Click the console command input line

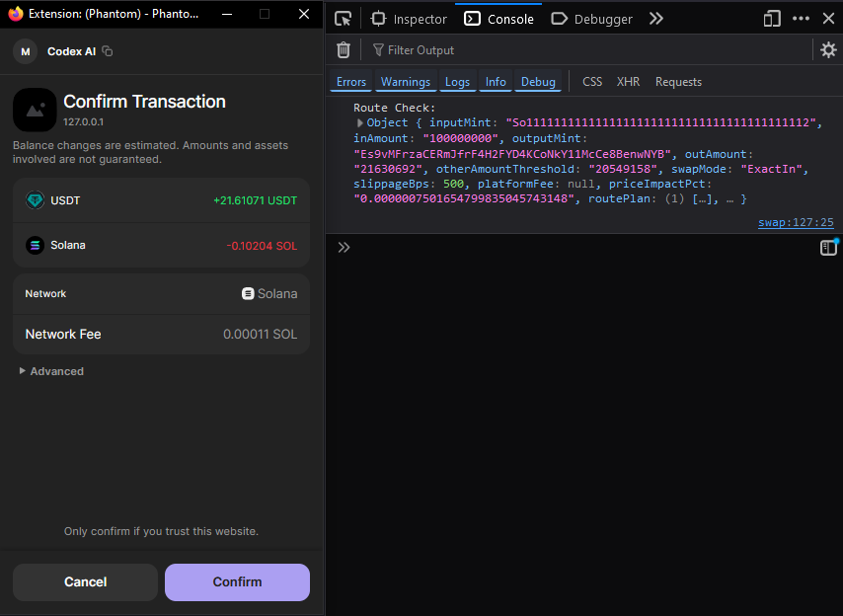click(583, 247)
